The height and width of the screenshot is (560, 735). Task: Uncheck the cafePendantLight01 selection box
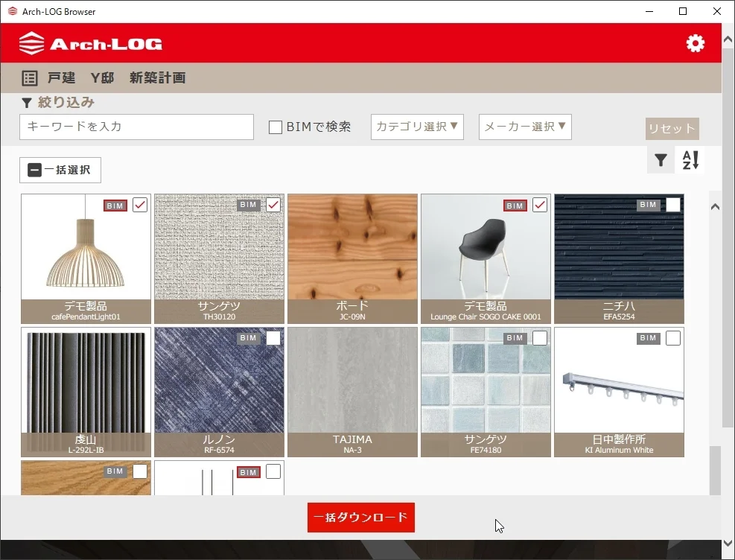(x=140, y=205)
